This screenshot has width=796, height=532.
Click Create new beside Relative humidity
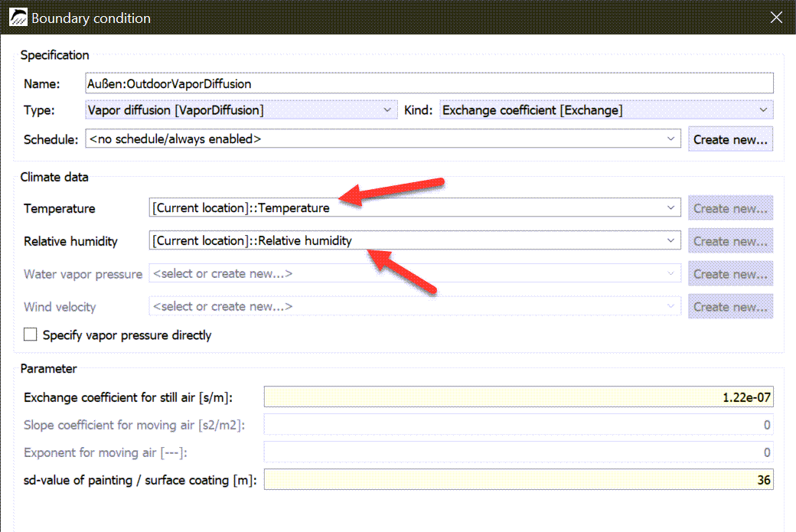[x=730, y=241]
